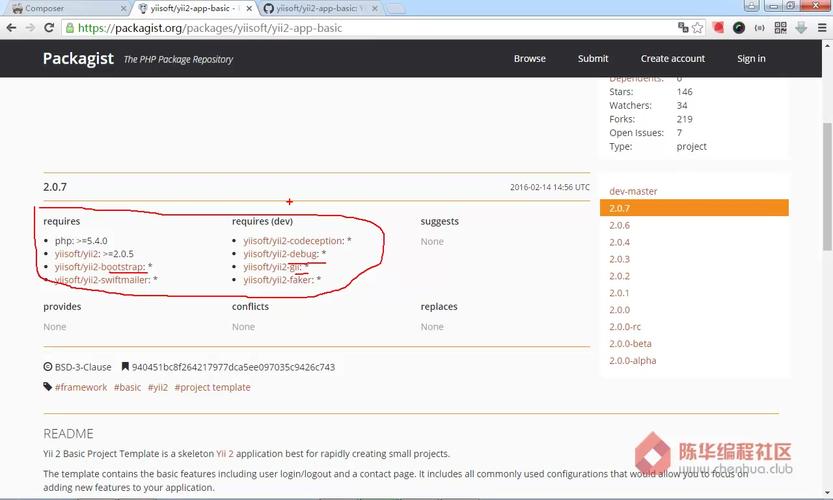Open yiisoft/yii2-bootstrap link
Image resolution: width=833 pixels, height=500 pixels.
(x=99, y=267)
